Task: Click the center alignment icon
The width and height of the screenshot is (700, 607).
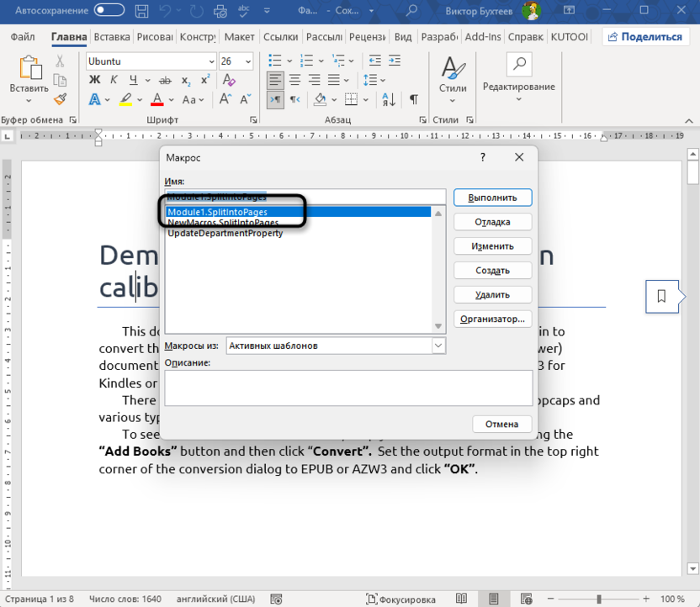Action: pyautogui.click(x=294, y=81)
